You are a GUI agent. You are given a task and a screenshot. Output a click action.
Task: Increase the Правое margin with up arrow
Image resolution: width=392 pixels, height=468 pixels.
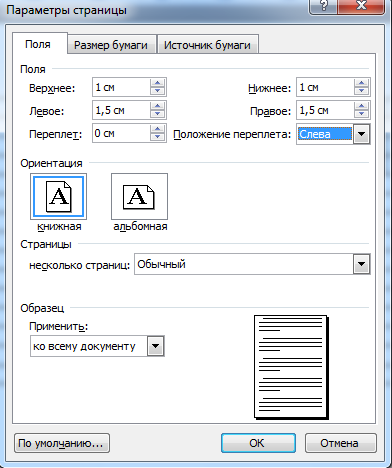click(361, 106)
